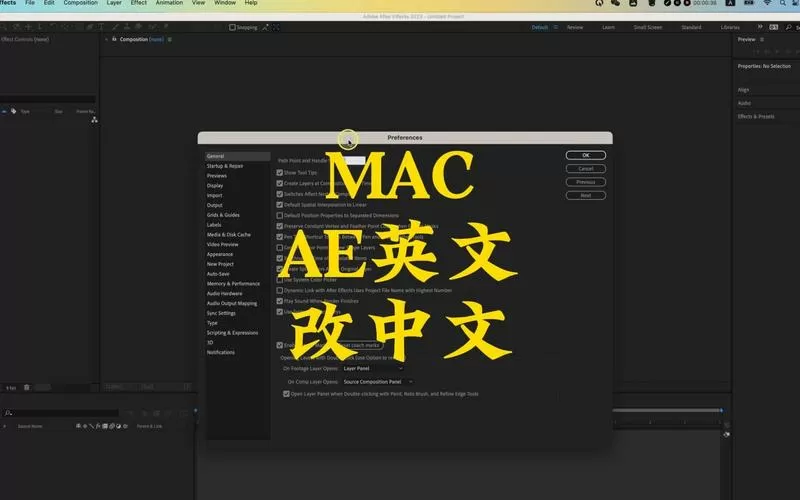800x500 pixels.
Task: Open the Preview panel menu
Action: [762, 39]
